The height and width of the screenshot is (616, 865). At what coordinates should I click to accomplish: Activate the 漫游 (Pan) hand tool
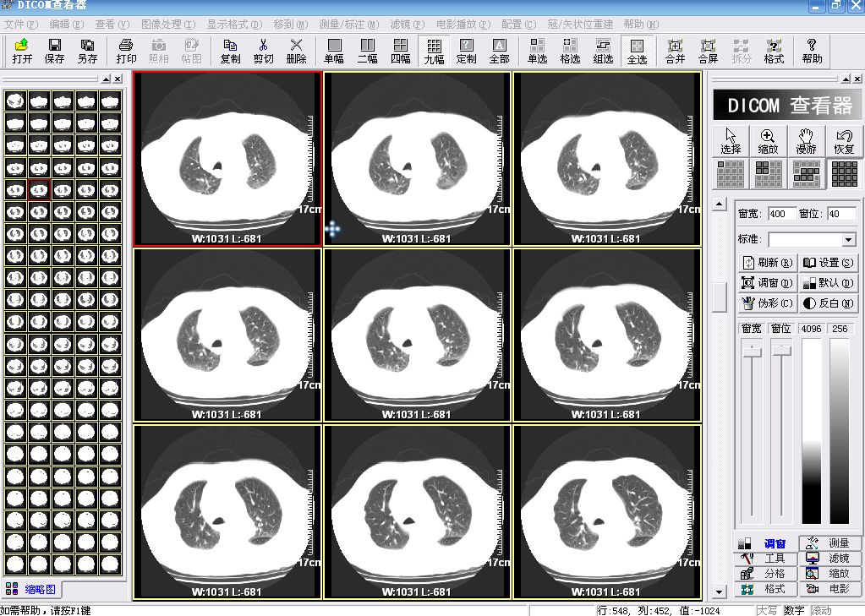point(806,141)
